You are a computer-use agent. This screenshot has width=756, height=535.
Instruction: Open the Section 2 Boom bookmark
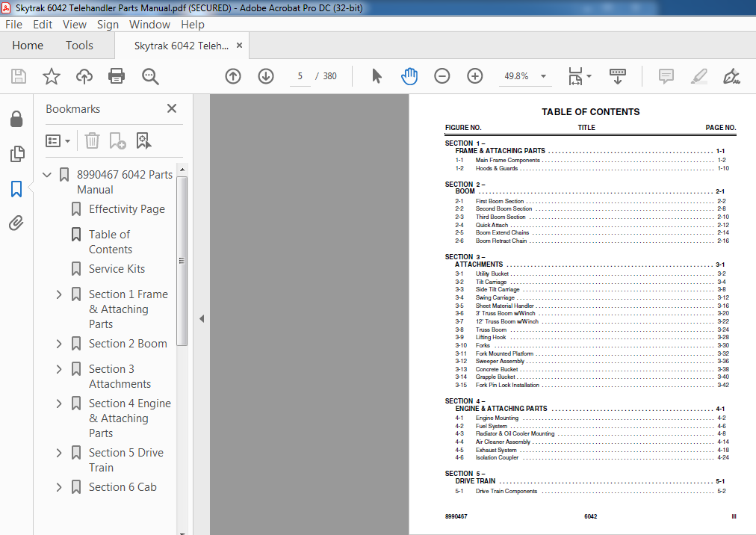click(x=128, y=344)
